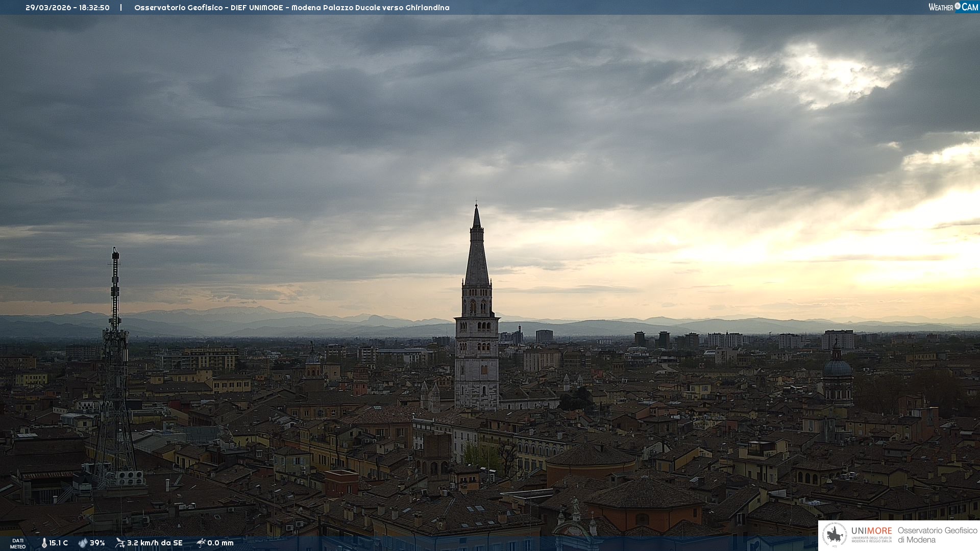Screen dimensions: 980x551
Task: Click the camera lens in WeatherCam logo
Action: tap(958, 6)
